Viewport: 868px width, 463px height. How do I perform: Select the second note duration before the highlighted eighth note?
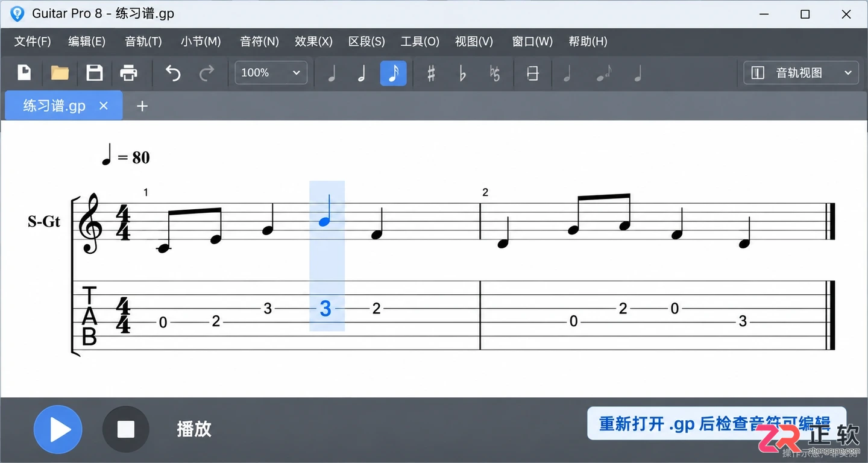362,74
